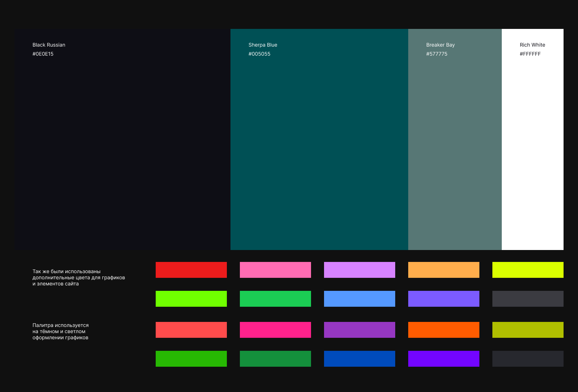Screen dimensions: 578x392
Task: Select the electric violet swatch in bottom row
Action: [x=444, y=359]
